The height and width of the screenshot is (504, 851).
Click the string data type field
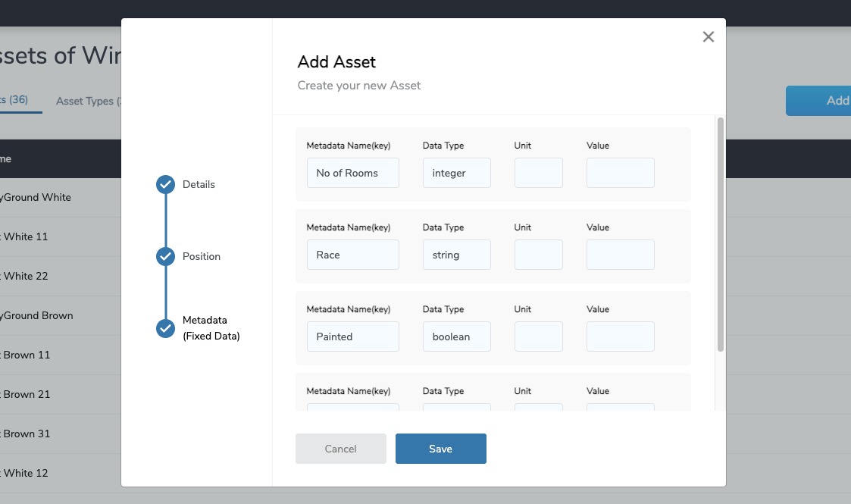pos(456,255)
